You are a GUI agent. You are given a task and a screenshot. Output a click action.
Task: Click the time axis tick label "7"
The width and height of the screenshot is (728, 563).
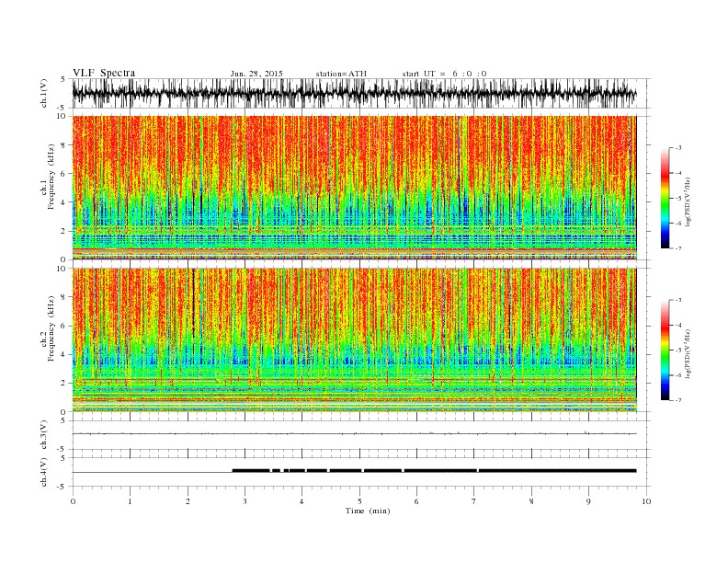tap(474, 501)
